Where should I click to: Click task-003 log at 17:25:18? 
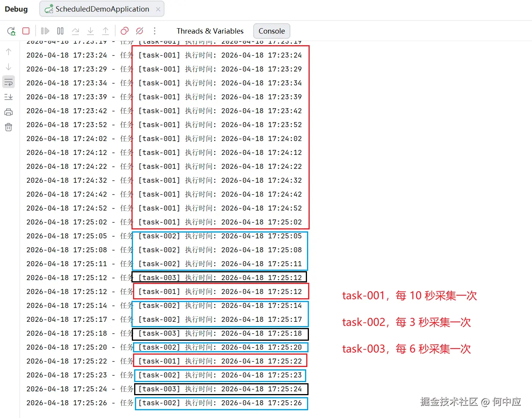(x=164, y=333)
